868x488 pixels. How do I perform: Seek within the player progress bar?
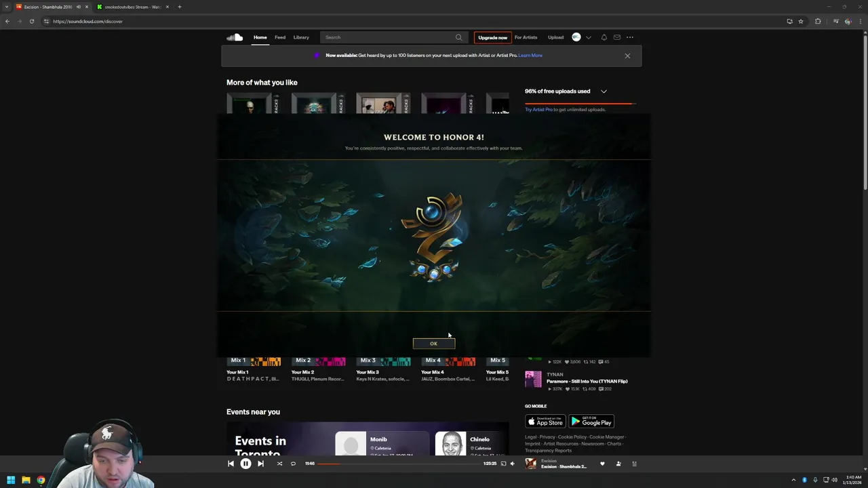tap(399, 464)
